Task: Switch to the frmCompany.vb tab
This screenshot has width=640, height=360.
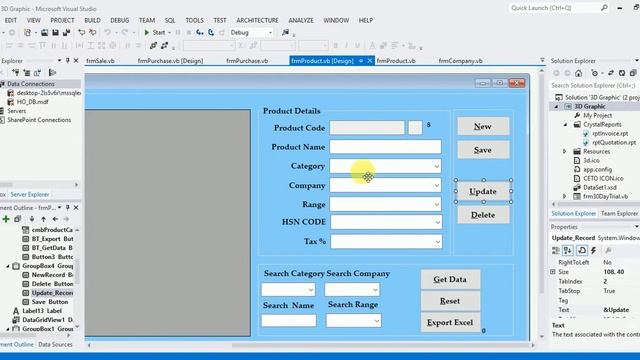Action: [x=460, y=61]
